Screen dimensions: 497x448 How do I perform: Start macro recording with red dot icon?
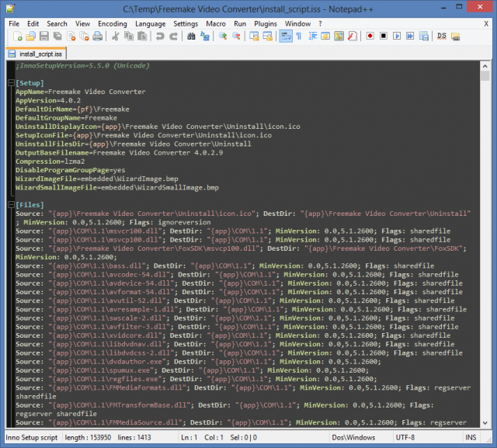click(x=370, y=36)
